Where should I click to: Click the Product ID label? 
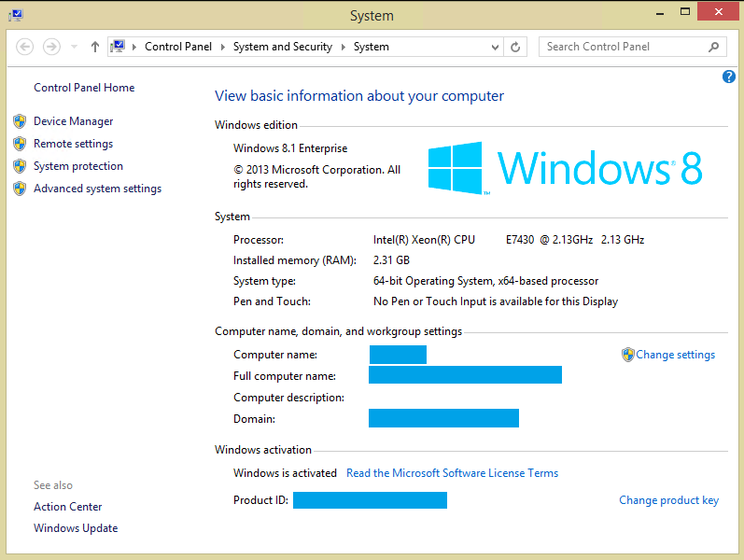click(260, 500)
